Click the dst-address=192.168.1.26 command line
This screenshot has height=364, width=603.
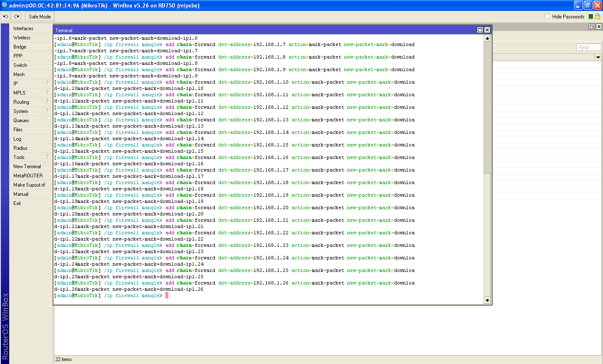234,283
